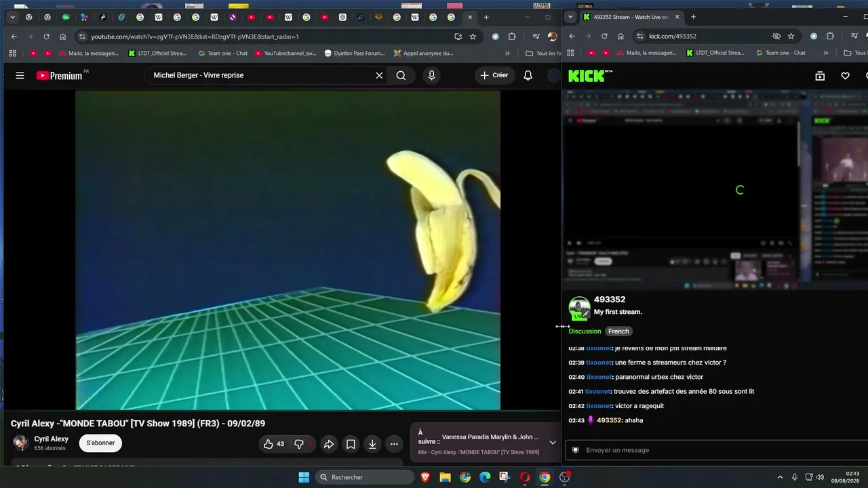Open the Kick clips/browse icon
868x488 pixels.
820,76
